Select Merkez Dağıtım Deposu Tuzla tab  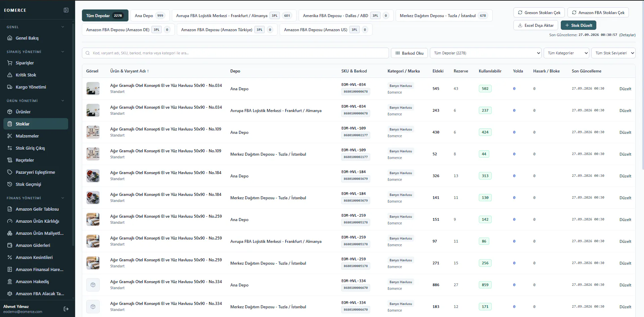click(444, 16)
